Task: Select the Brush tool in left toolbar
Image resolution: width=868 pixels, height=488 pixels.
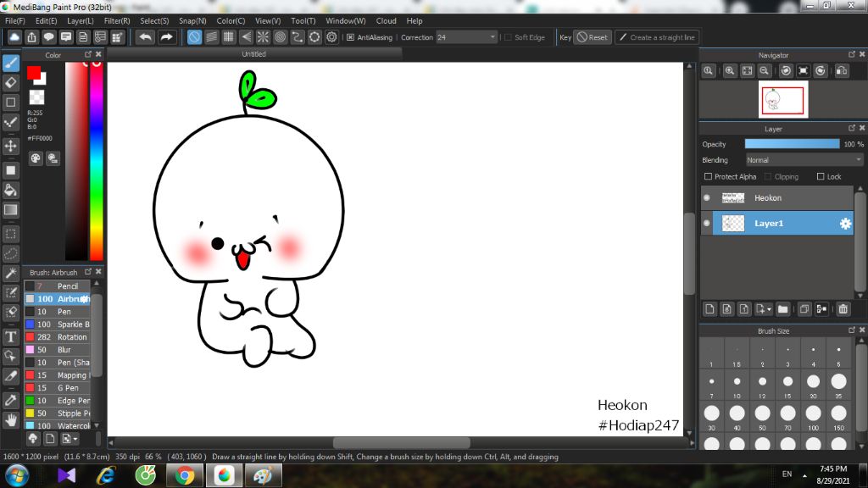Action: pos(10,63)
